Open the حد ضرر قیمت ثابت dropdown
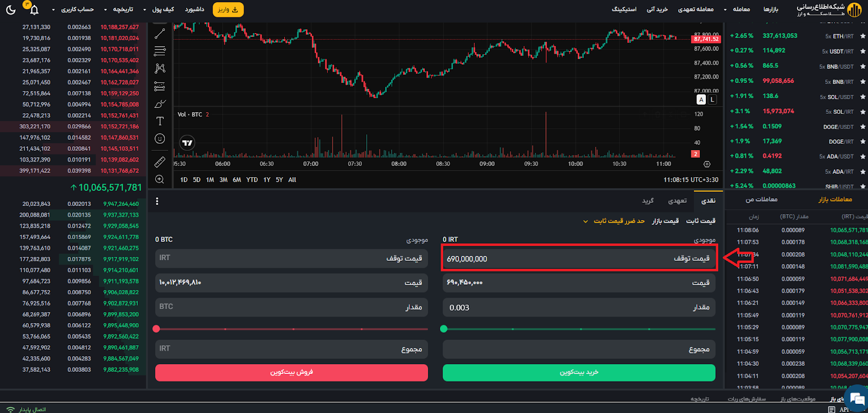 pyautogui.click(x=614, y=221)
